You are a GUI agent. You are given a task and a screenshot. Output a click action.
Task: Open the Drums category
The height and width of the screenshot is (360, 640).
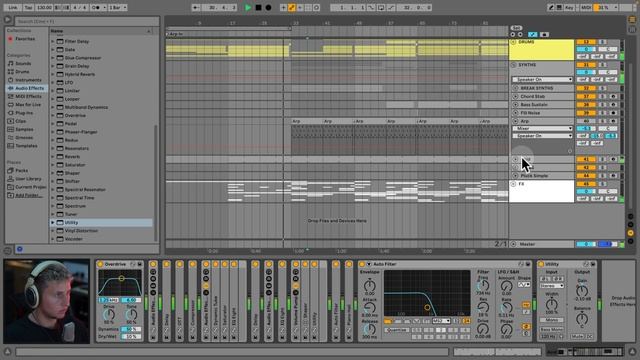pyautogui.click(x=22, y=71)
